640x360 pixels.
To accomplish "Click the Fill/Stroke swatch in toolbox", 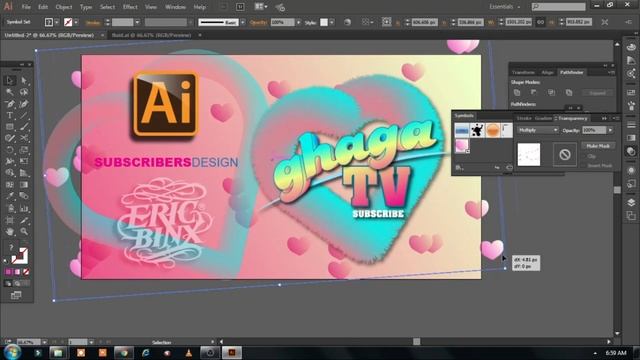I will pos(20,256).
